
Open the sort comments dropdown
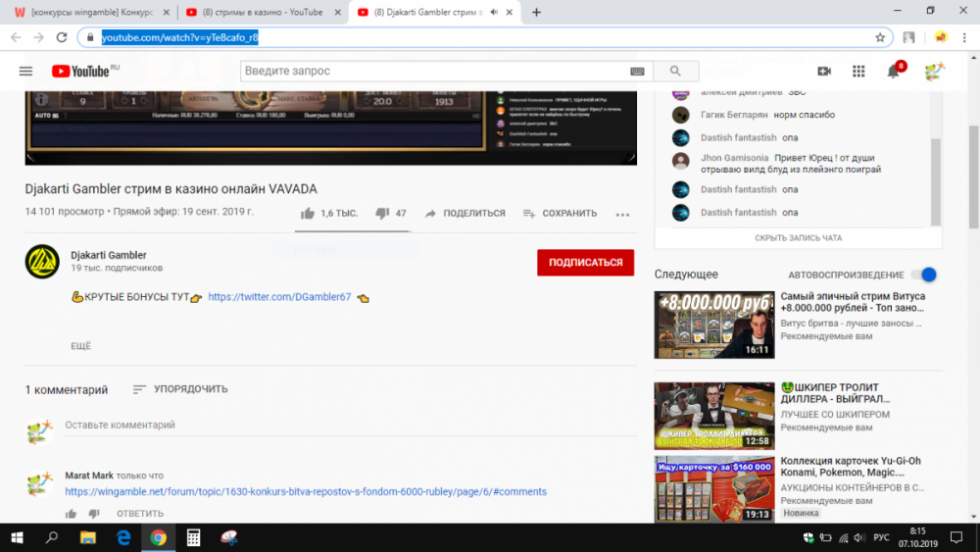(180, 389)
